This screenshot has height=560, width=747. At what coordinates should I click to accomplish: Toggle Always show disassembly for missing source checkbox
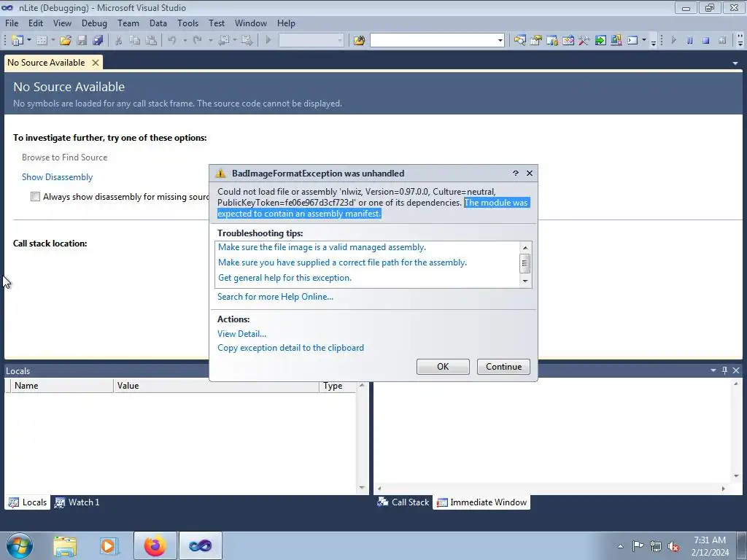pyautogui.click(x=35, y=197)
